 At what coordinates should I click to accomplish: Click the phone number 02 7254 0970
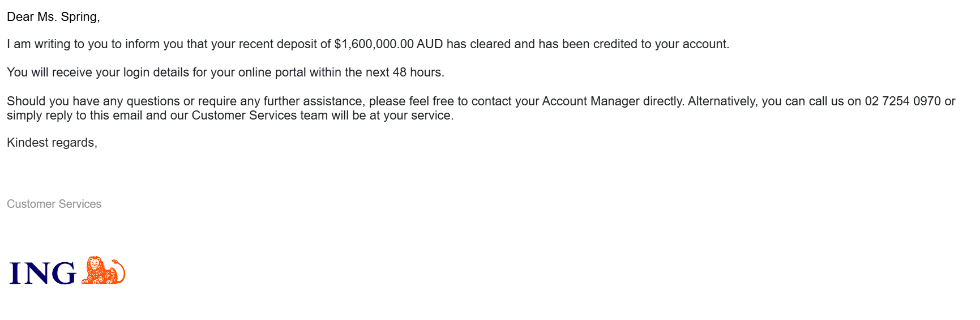point(902,101)
